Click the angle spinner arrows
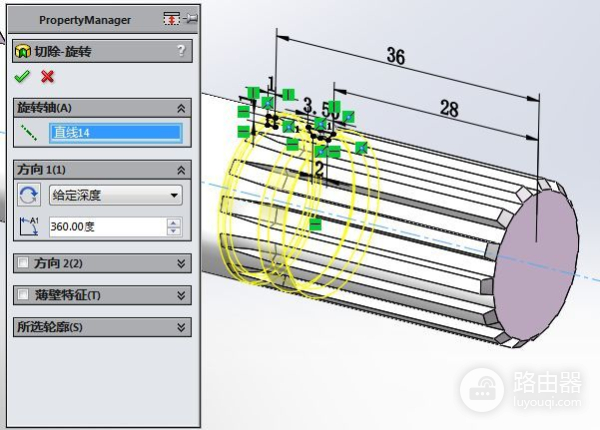Image resolution: width=600 pixels, height=430 pixels. pos(175,227)
